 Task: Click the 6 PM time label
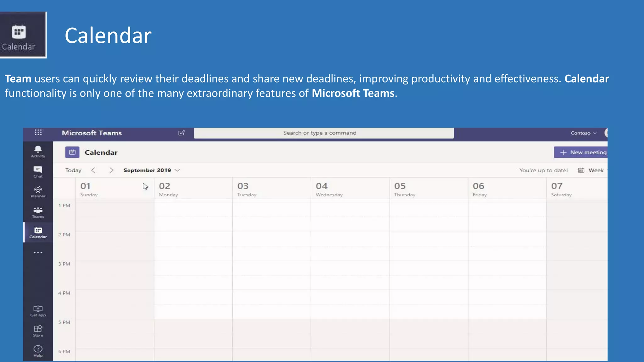64,352
